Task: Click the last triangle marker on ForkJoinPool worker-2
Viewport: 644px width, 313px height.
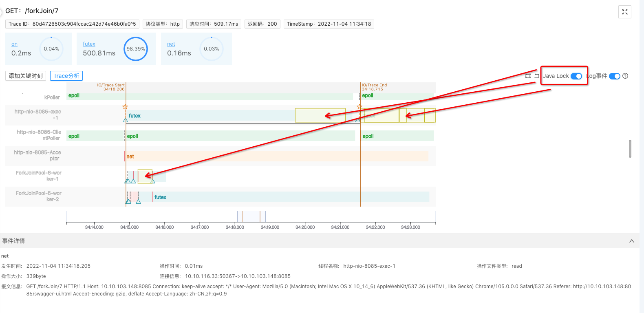Action: [x=138, y=201]
